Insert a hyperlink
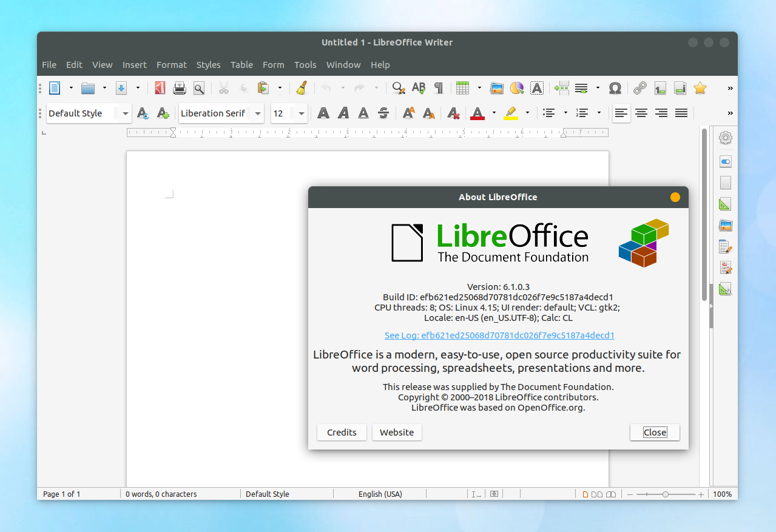 (639, 88)
